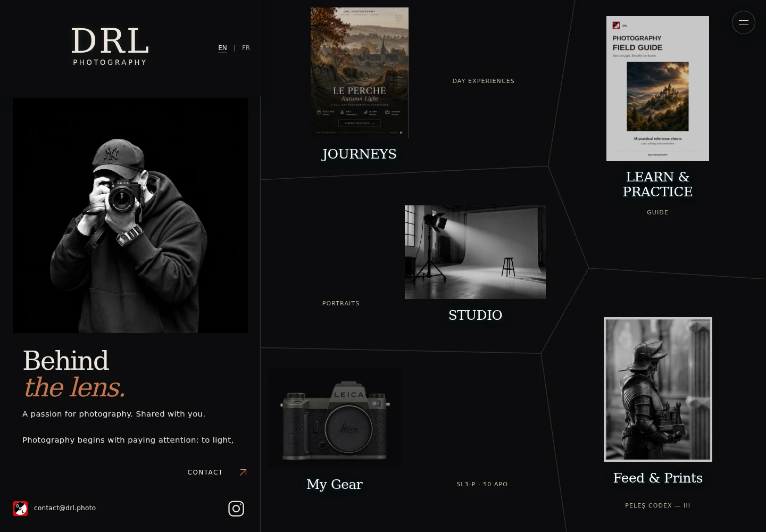
Task: Click the photographer portrait photo
Action: pyautogui.click(x=130, y=215)
